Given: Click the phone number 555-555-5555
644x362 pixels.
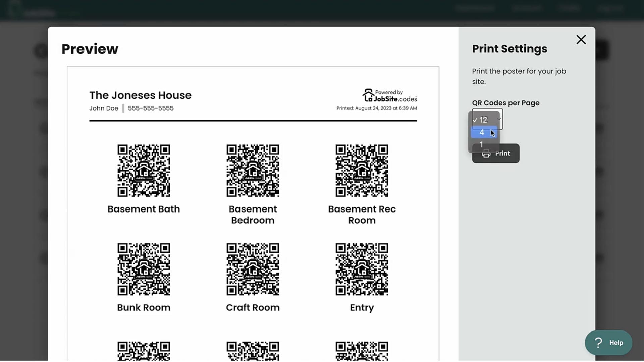Looking at the screenshot, I should tap(151, 108).
